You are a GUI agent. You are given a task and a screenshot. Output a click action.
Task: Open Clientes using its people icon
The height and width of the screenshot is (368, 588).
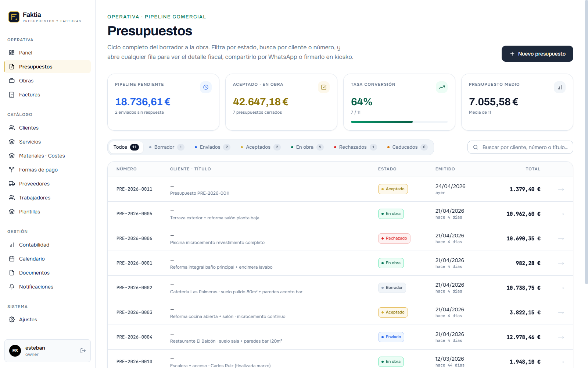[x=12, y=128]
